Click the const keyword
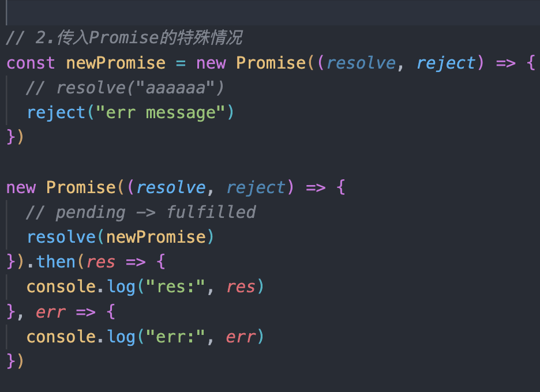This screenshot has width=540, height=392. pos(31,63)
